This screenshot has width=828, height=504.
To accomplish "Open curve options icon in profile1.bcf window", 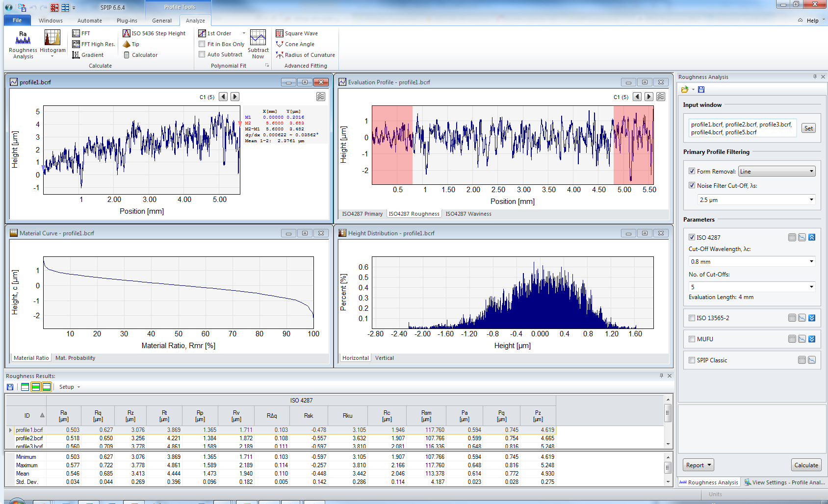I will click(320, 97).
